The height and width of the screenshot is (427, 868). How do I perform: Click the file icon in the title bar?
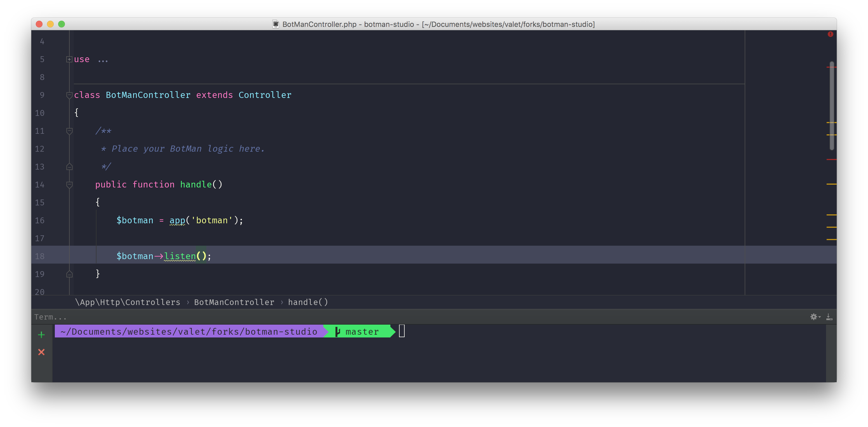pos(276,24)
